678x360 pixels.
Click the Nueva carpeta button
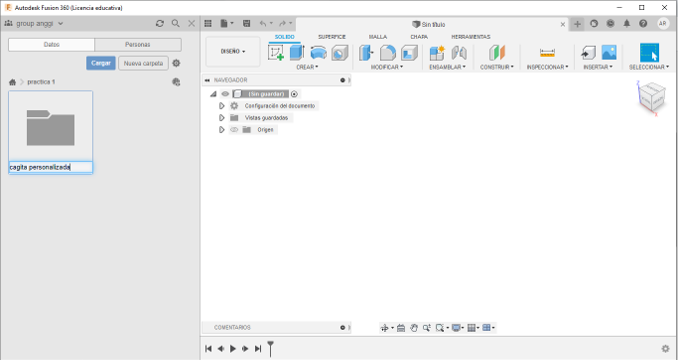coord(143,63)
